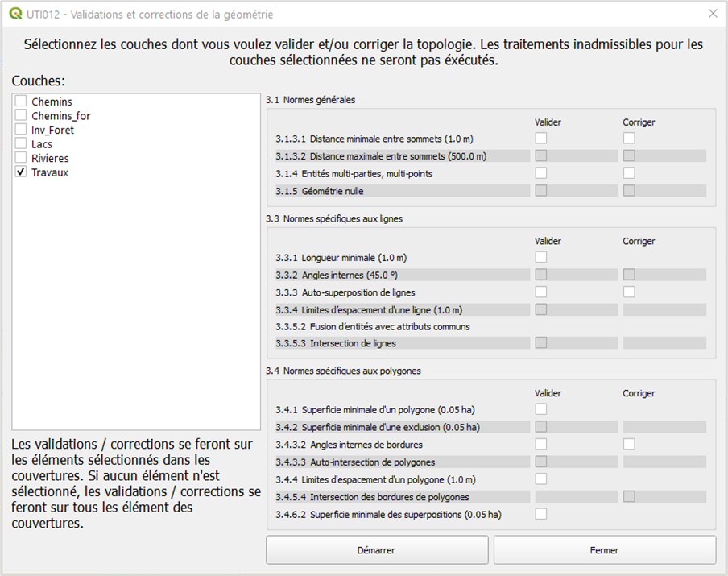Click the QGIS logo icon in title bar
The height and width of the screenshot is (576, 728).
pyautogui.click(x=15, y=15)
